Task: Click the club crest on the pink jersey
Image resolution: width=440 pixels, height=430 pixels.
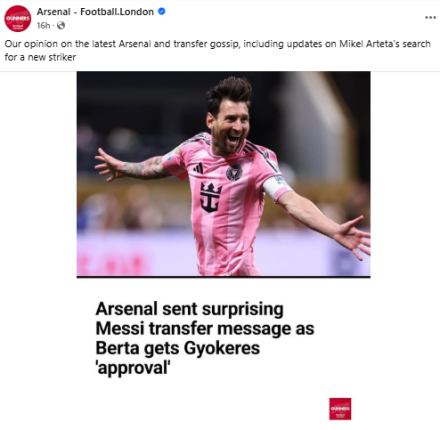Action: (234, 172)
